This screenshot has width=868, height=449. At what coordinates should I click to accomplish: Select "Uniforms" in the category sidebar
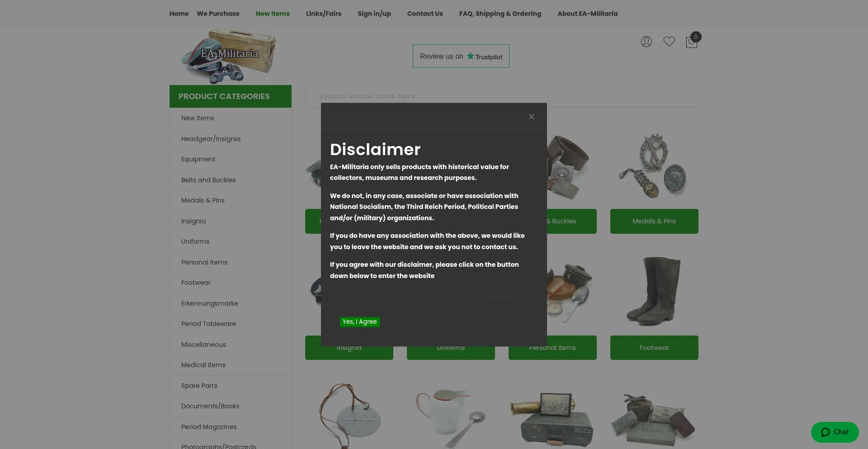point(195,241)
